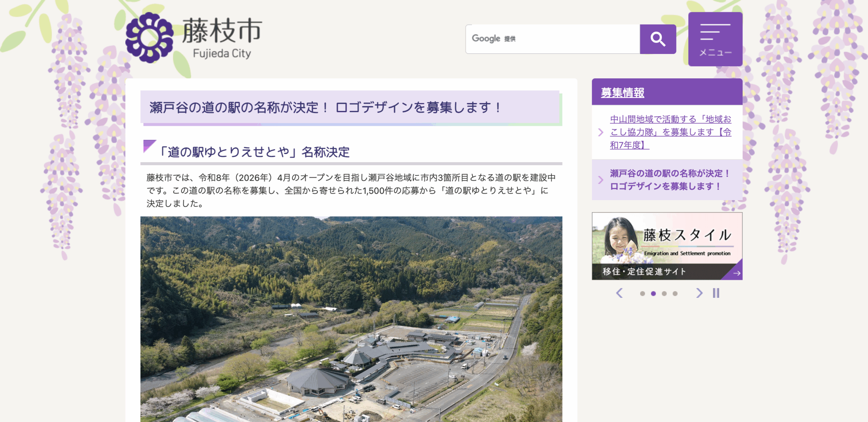
Task: Go to previous banner slide arrow
Action: tap(619, 293)
